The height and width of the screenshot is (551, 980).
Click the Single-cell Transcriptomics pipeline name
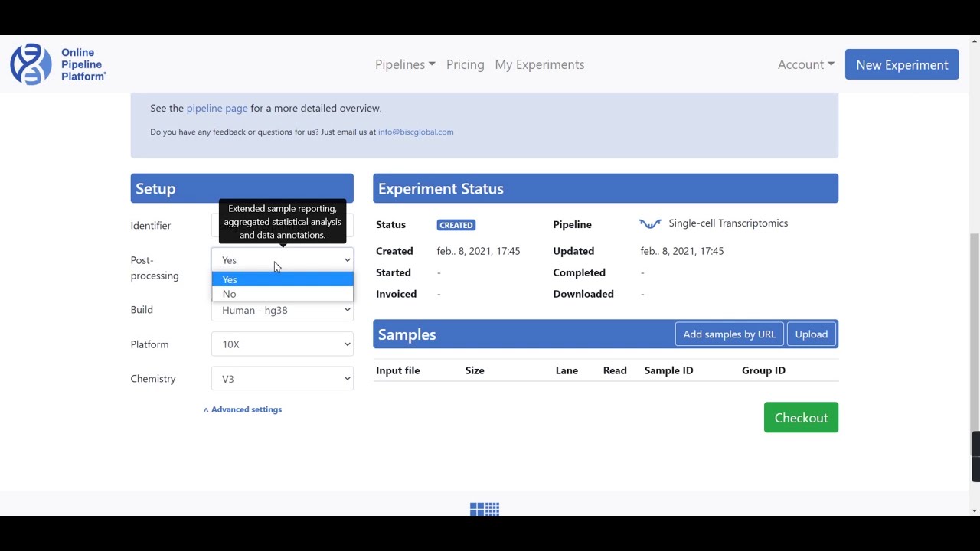point(728,223)
